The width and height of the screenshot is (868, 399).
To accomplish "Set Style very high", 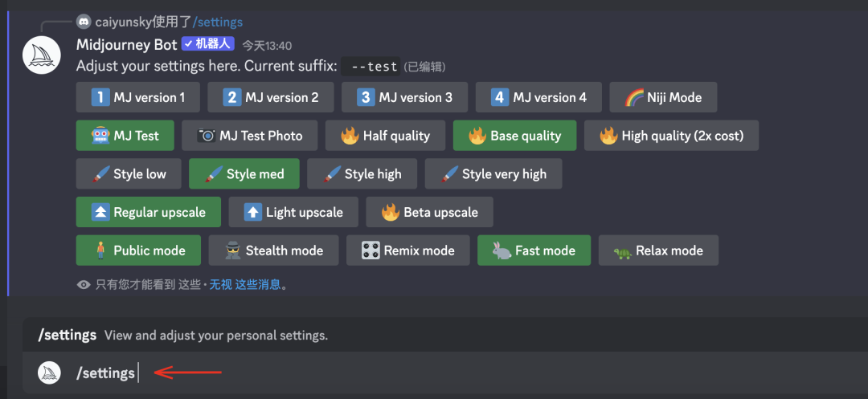I will pyautogui.click(x=493, y=173).
